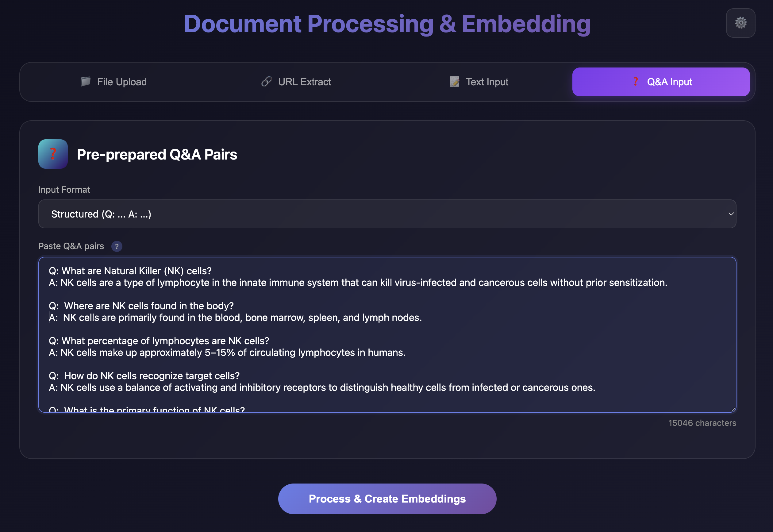773x532 pixels.
Task: Click Process & Create Embeddings button
Action: [x=387, y=499]
